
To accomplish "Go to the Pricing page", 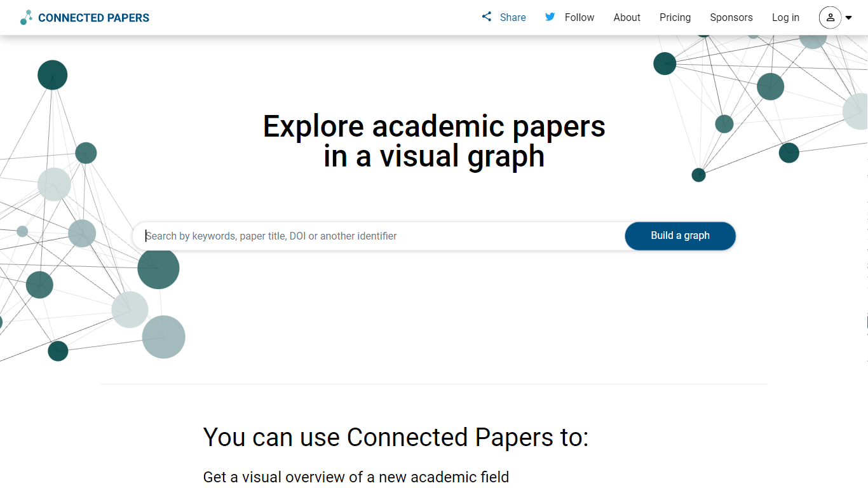I will [675, 18].
